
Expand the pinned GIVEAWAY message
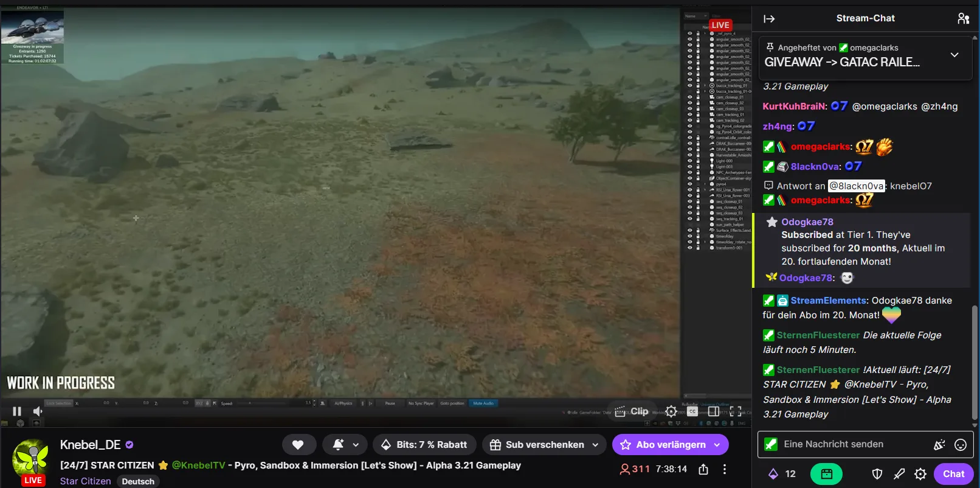tap(954, 55)
